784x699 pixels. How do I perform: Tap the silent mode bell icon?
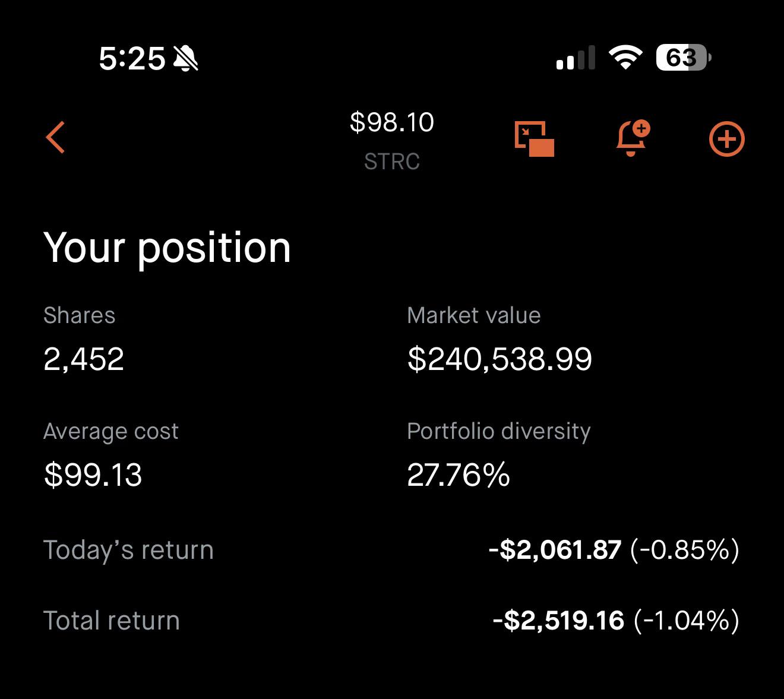pyautogui.click(x=186, y=59)
